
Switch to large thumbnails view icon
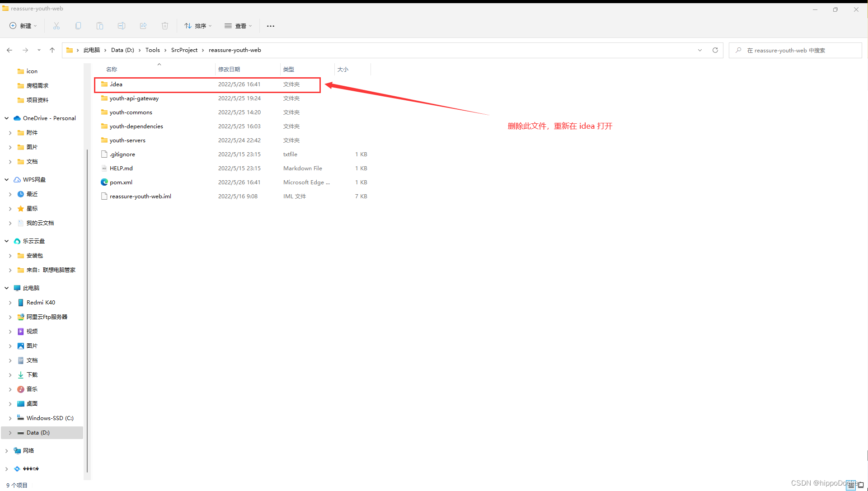(x=861, y=486)
